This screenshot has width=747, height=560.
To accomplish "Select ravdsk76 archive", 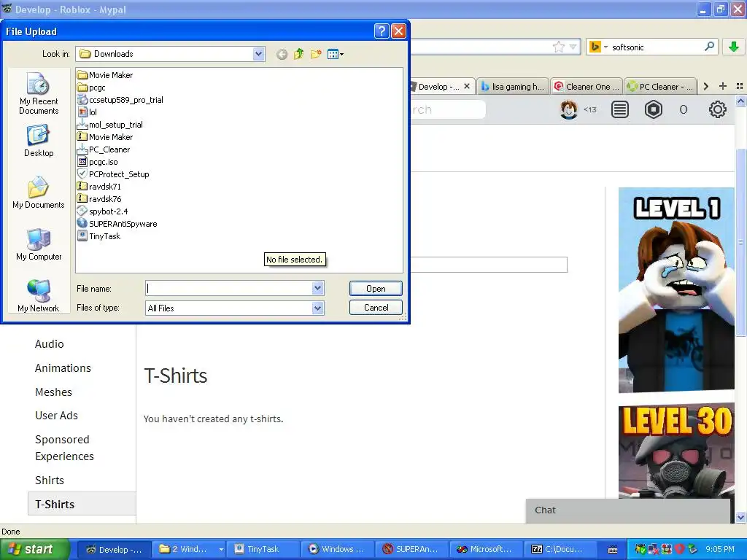I will [x=99, y=199].
